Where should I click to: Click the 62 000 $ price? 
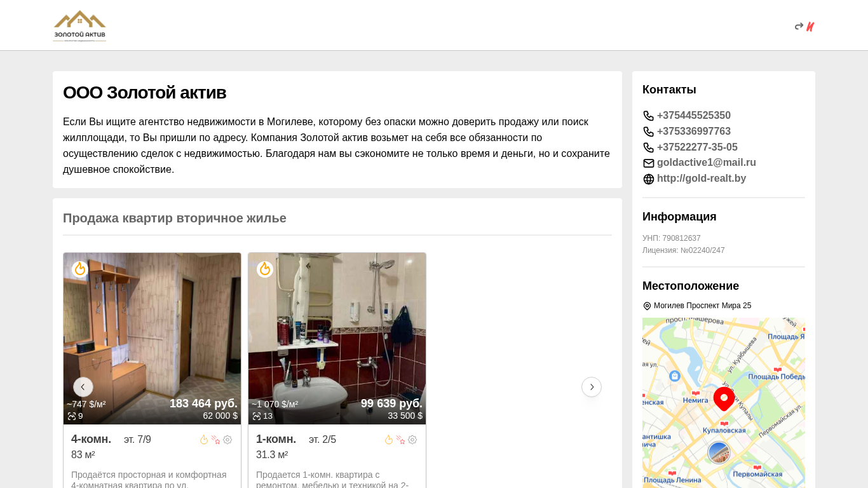coord(220,416)
